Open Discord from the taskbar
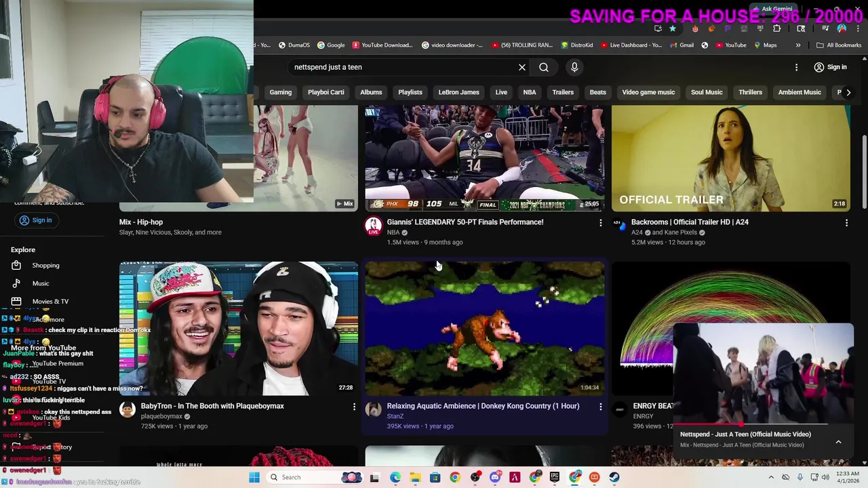 pos(495,477)
